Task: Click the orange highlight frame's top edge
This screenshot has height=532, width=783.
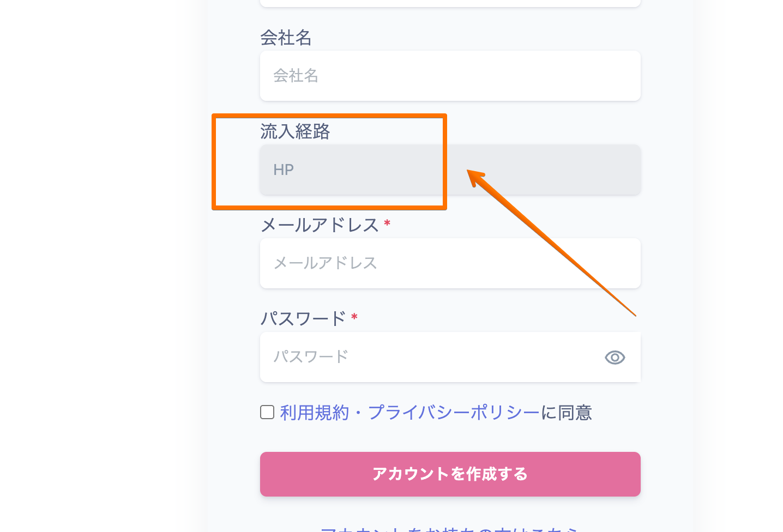Action: tap(329, 116)
